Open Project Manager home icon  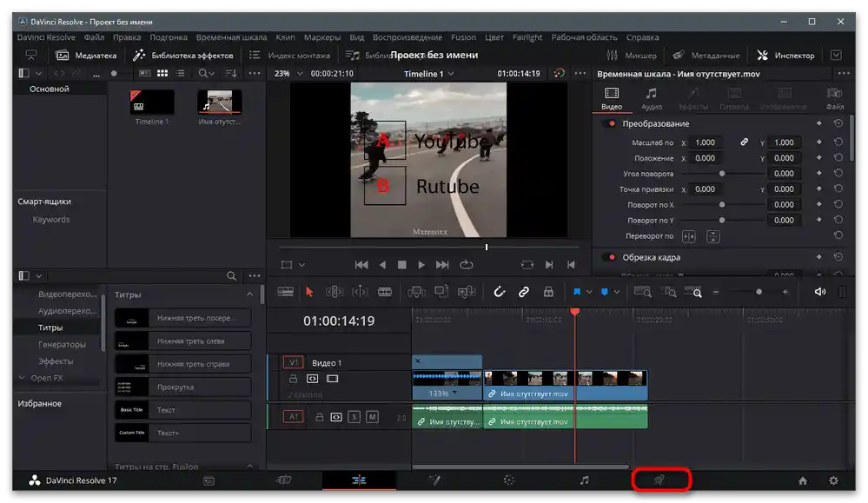coord(803,481)
